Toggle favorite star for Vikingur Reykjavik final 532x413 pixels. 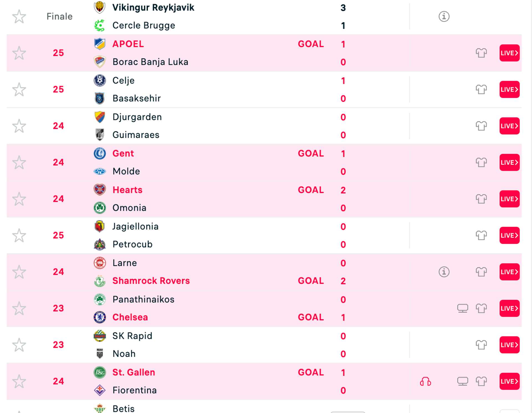coord(19,16)
